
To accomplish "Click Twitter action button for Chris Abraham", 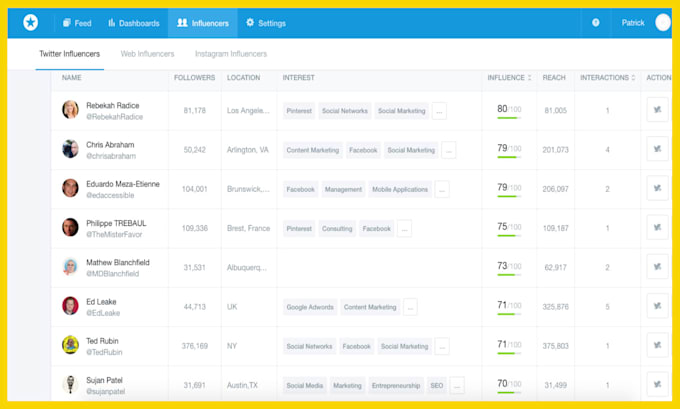I will [x=657, y=149].
